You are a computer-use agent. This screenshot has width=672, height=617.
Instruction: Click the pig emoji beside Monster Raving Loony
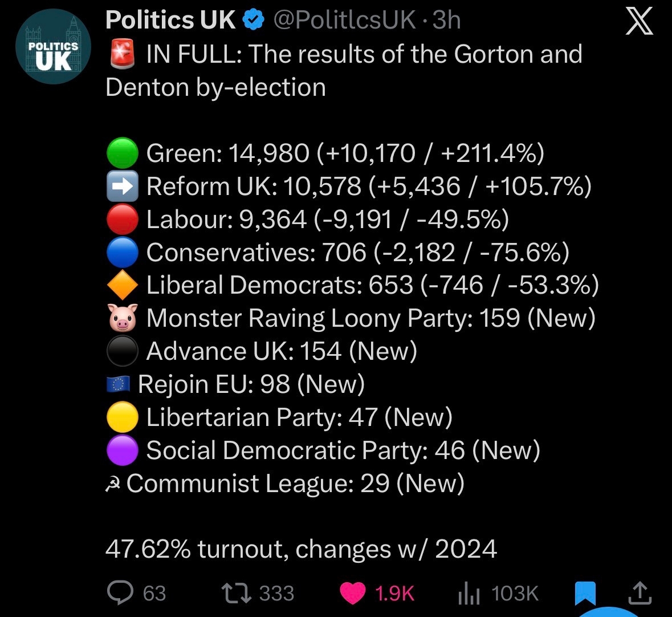click(x=123, y=318)
